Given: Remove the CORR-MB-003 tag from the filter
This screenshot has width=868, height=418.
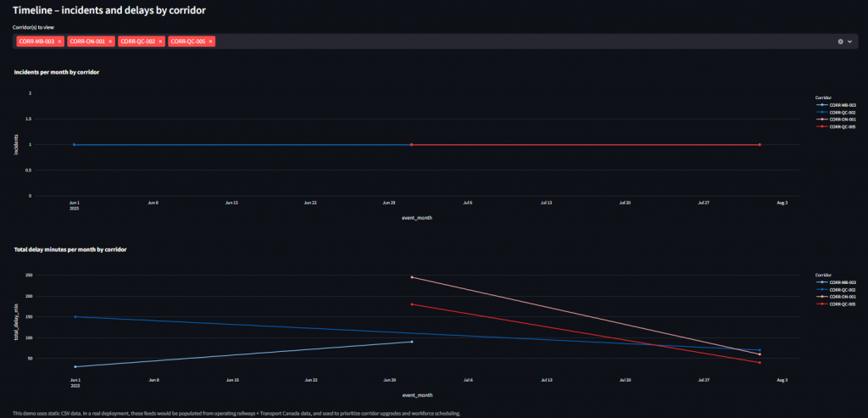Looking at the screenshot, I should coord(60,41).
